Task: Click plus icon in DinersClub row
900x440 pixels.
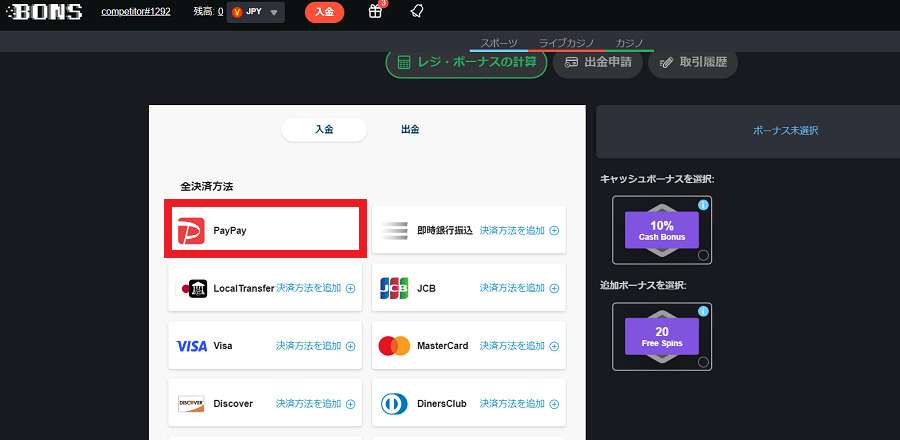Action: pos(554,404)
